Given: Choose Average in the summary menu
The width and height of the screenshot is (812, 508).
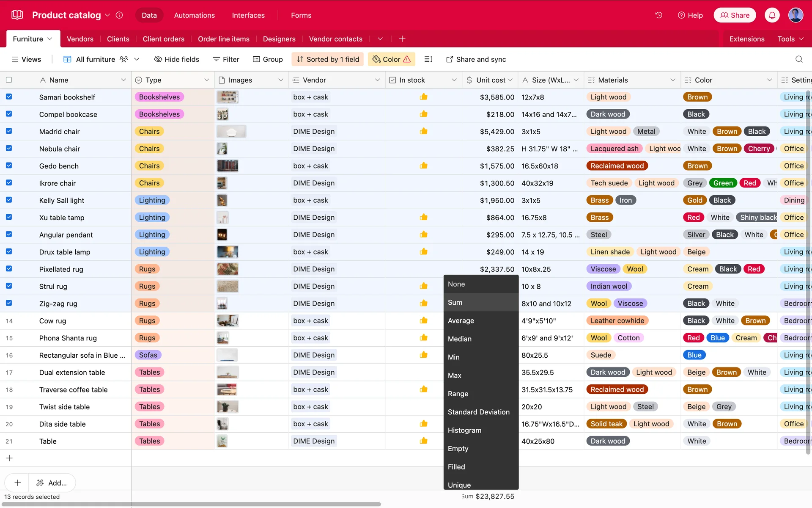Looking at the screenshot, I should [x=461, y=320].
